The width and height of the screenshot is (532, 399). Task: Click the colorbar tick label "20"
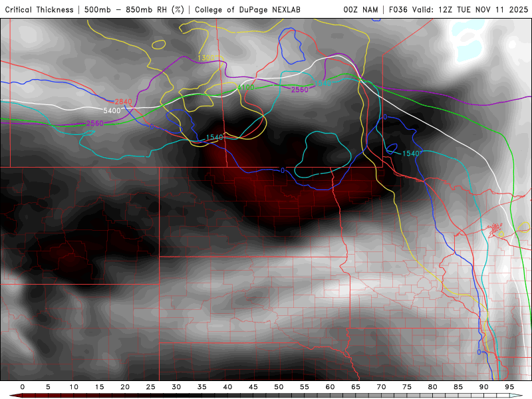125,387
